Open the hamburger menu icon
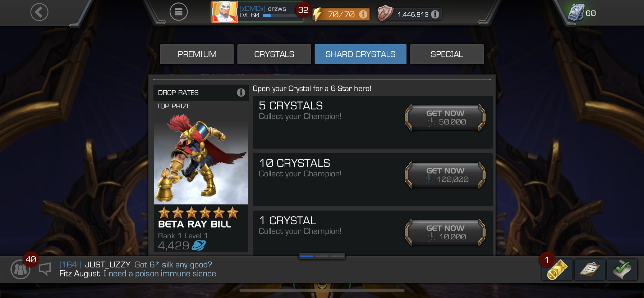 [x=179, y=12]
